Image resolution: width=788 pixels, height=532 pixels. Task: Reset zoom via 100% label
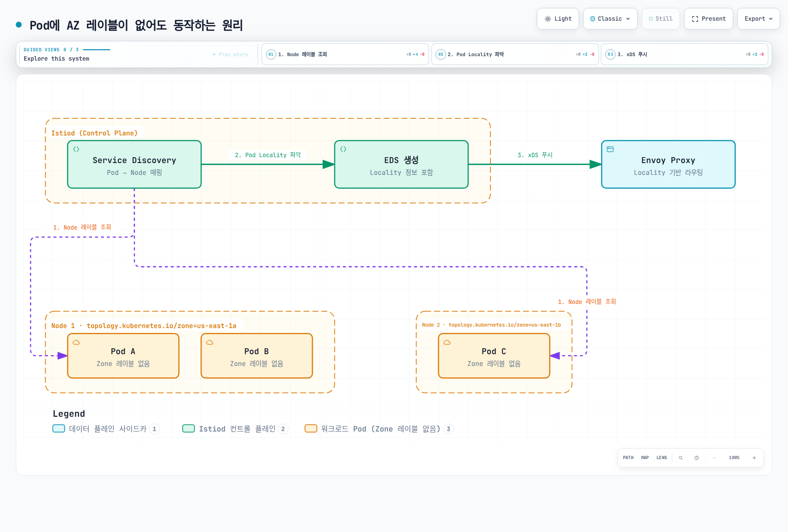[x=734, y=458]
